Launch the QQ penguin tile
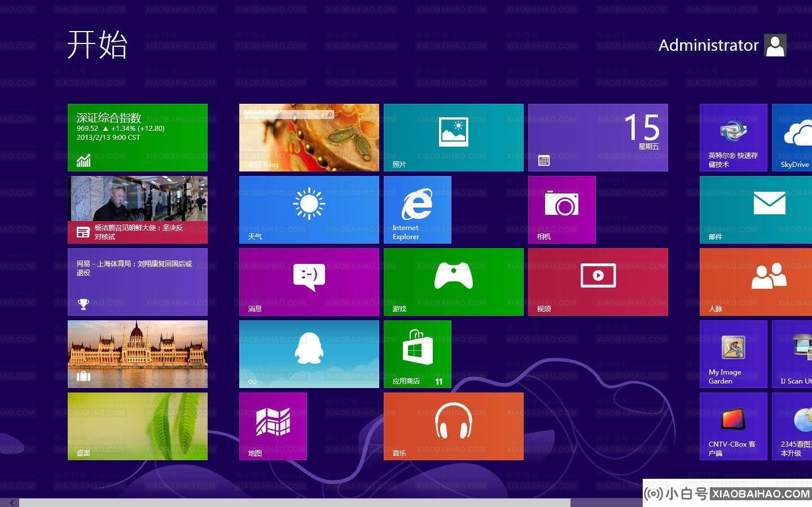Viewport: 812px width, 507px height. click(x=309, y=354)
